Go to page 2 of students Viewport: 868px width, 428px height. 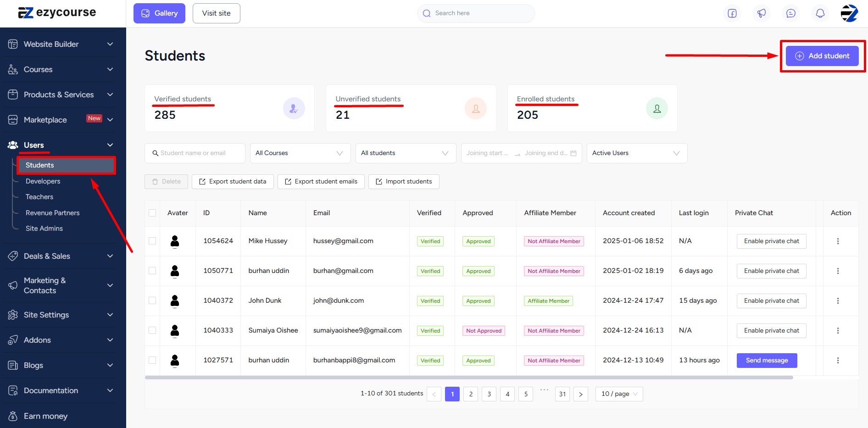click(x=471, y=394)
